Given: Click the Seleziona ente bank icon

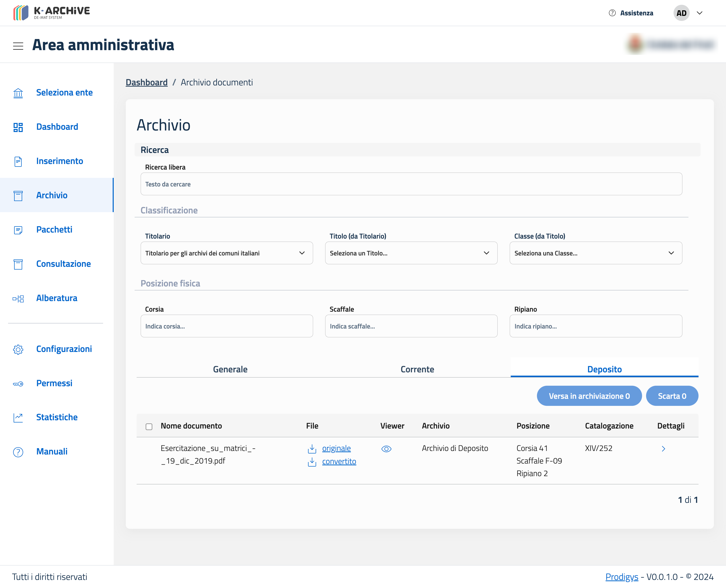Looking at the screenshot, I should (x=18, y=93).
